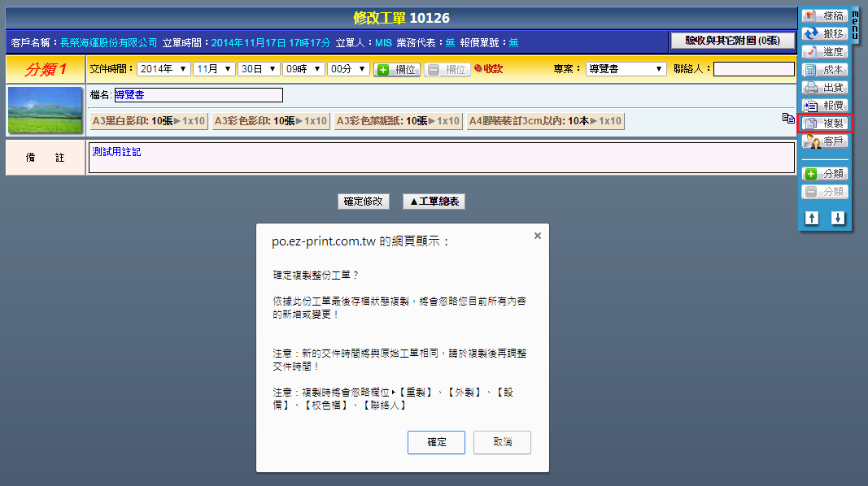The height and width of the screenshot is (486, 868).
Task: Move down using the sidebar down arrow
Action: coord(838,218)
